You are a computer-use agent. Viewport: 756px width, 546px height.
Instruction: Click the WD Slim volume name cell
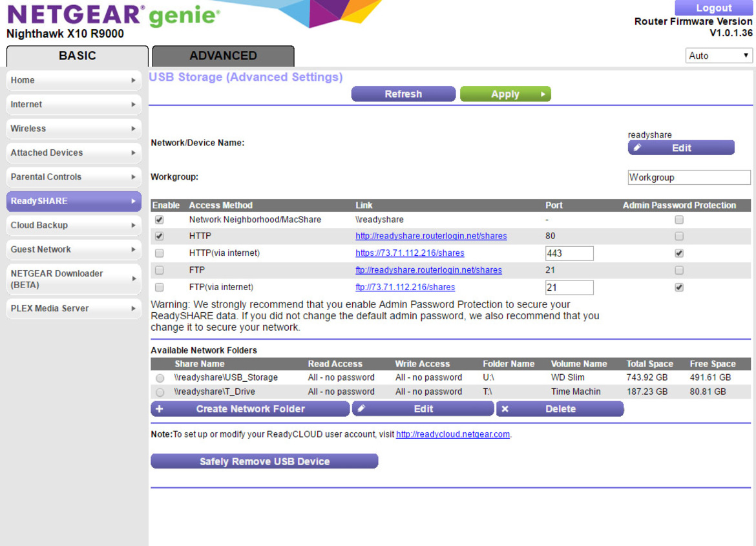tap(568, 377)
